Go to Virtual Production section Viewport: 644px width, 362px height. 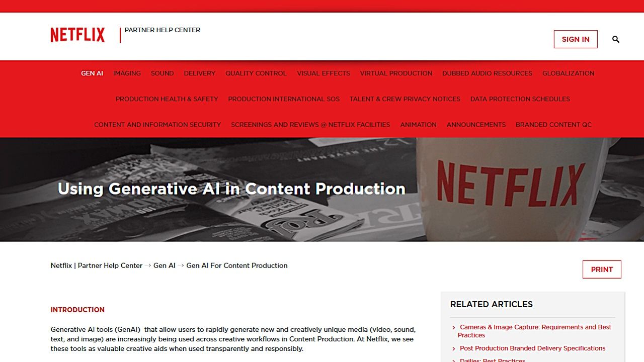point(396,73)
